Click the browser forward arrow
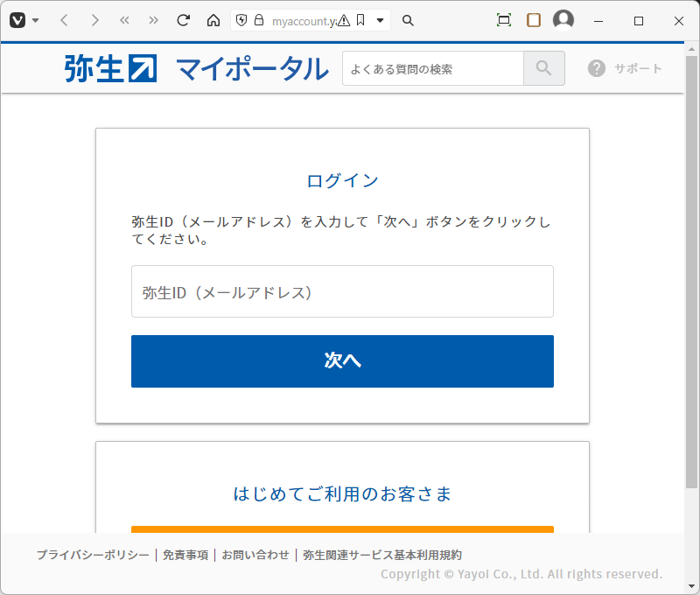Viewport: 700px width, 595px height. click(x=94, y=20)
